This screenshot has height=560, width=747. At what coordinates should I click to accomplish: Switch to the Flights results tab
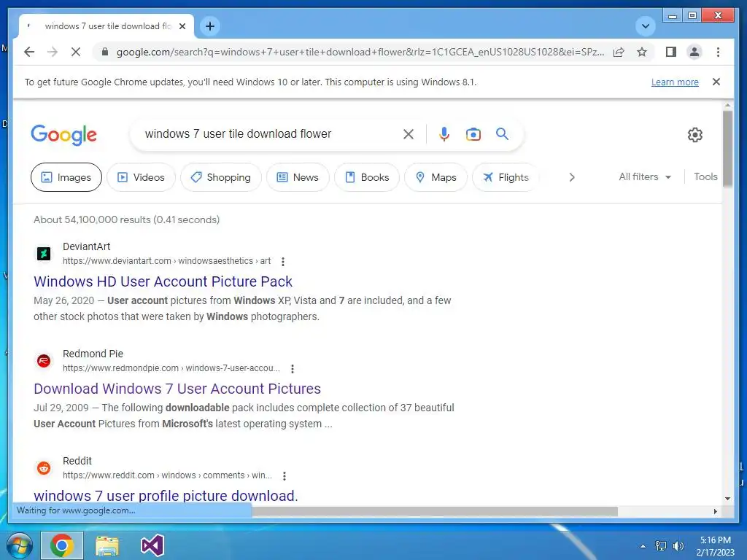506,177
